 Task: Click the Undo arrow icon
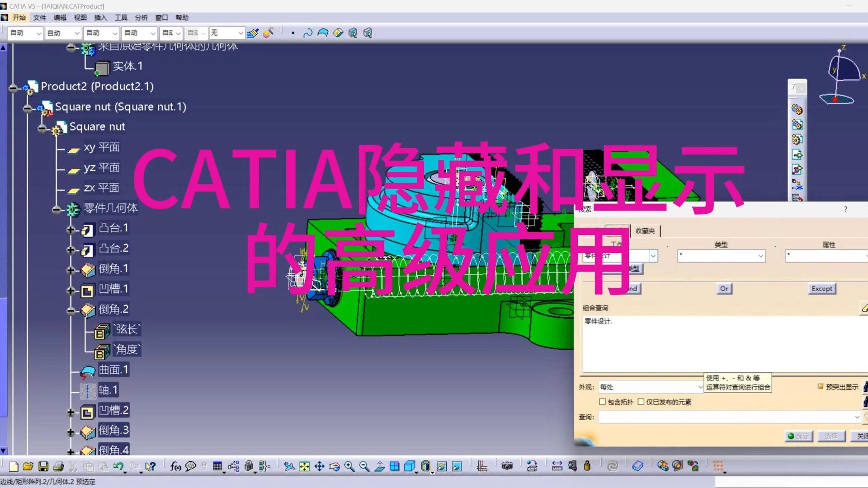tap(119, 466)
